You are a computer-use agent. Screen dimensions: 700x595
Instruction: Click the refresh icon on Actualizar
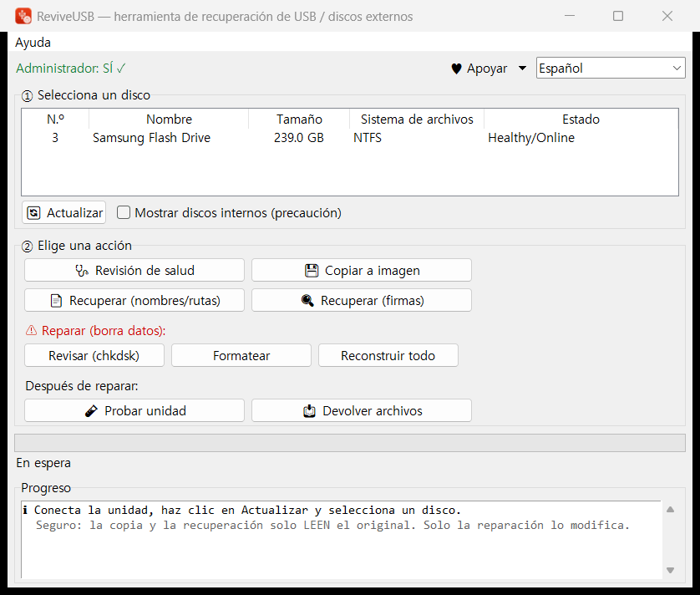34,213
